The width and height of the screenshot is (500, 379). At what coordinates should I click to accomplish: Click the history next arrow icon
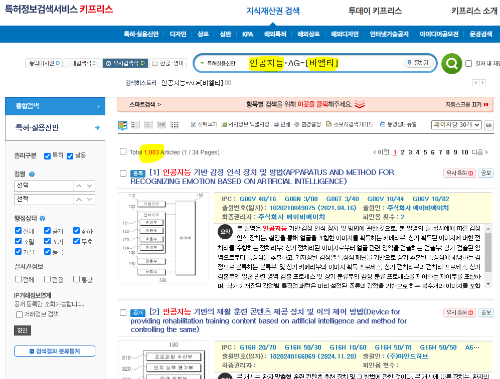coord(482,82)
